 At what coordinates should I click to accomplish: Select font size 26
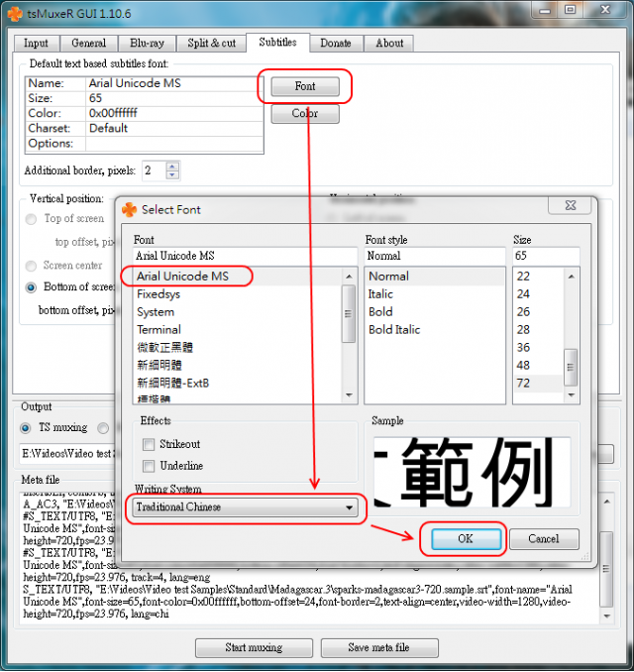(x=539, y=312)
